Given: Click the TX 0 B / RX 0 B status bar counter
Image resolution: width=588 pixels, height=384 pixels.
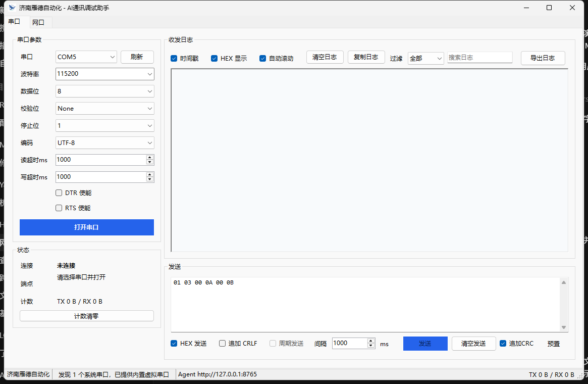Looking at the screenshot, I should [551, 374].
